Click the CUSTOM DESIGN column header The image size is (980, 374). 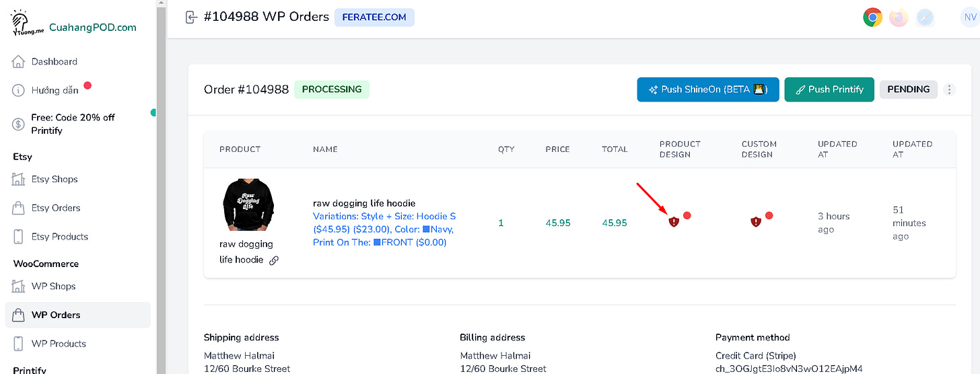point(759,149)
